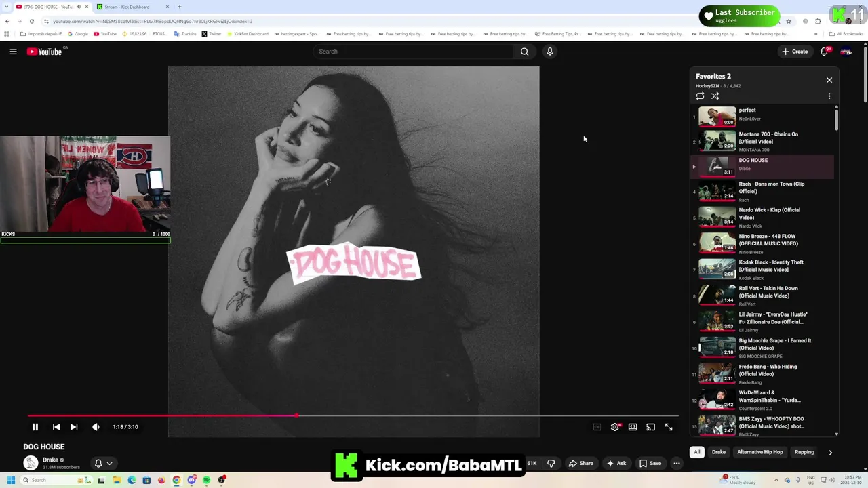This screenshot has height=488, width=868.
Task: Expand the All Bookmarks folder
Action: (846, 34)
